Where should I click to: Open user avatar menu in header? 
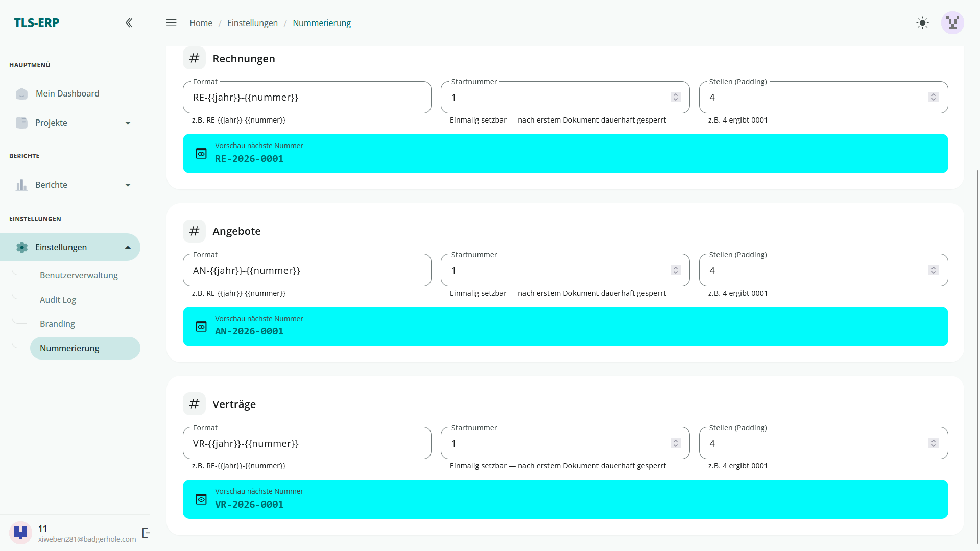click(952, 23)
